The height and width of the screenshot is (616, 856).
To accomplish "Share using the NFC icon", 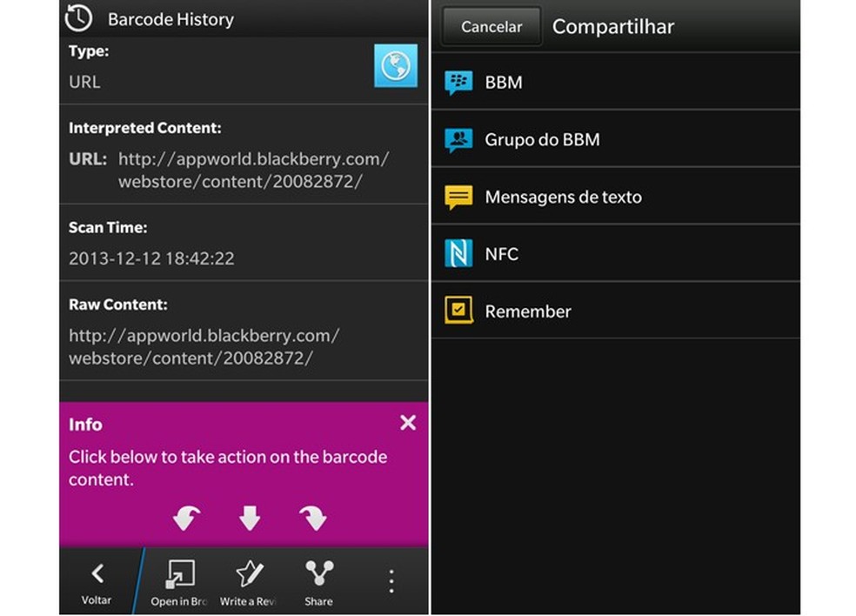I will [x=457, y=253].
